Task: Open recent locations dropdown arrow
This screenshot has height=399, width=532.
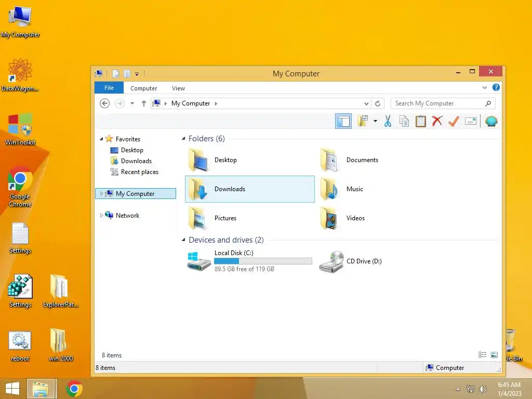Action: [132, 103]
